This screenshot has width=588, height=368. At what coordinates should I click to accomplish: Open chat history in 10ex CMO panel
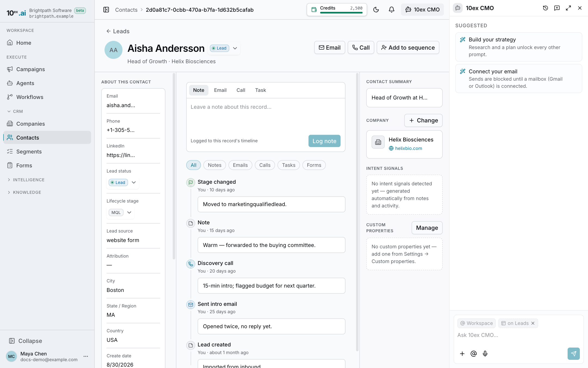pos(545,8)
